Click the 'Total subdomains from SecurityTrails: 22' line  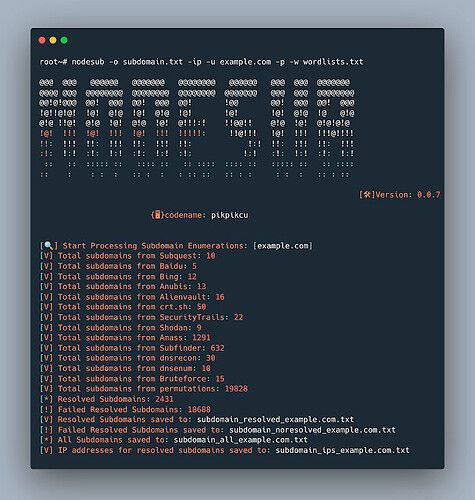pyautogui.click(x=142, y=317)
